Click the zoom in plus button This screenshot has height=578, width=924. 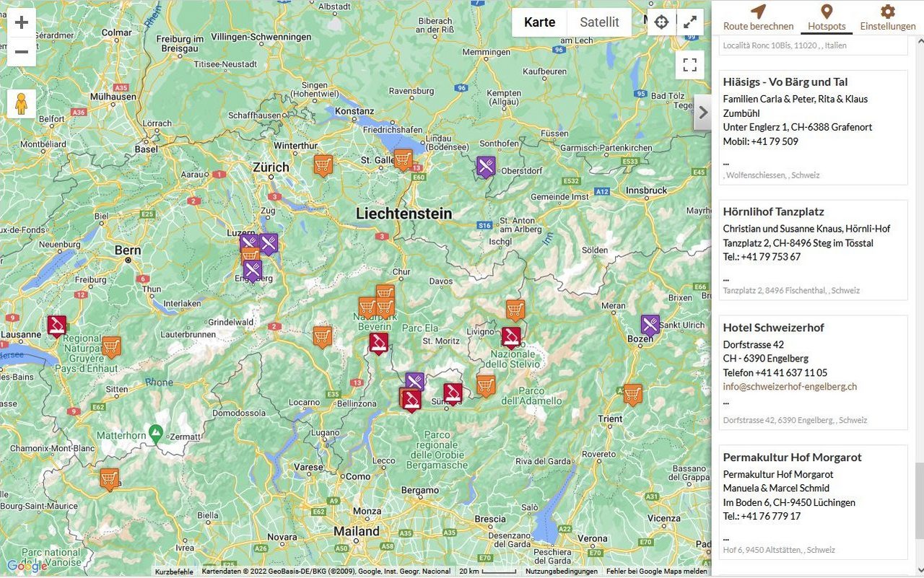(22, 22)
